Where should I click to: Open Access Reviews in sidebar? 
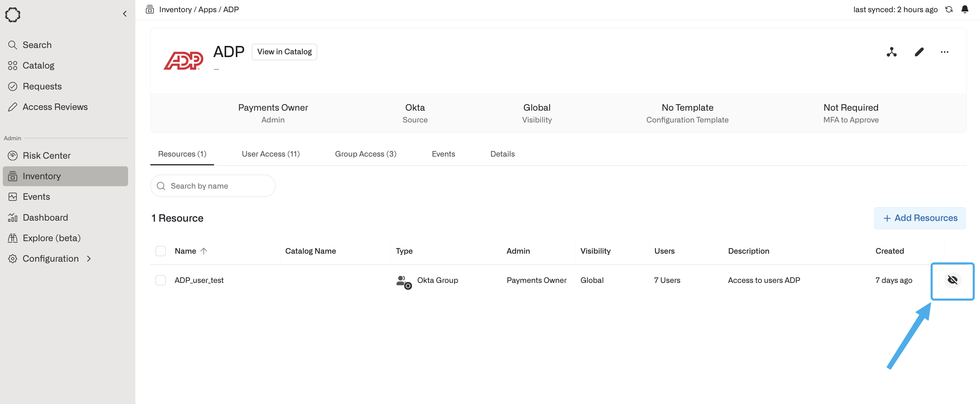tap(55, 107)
